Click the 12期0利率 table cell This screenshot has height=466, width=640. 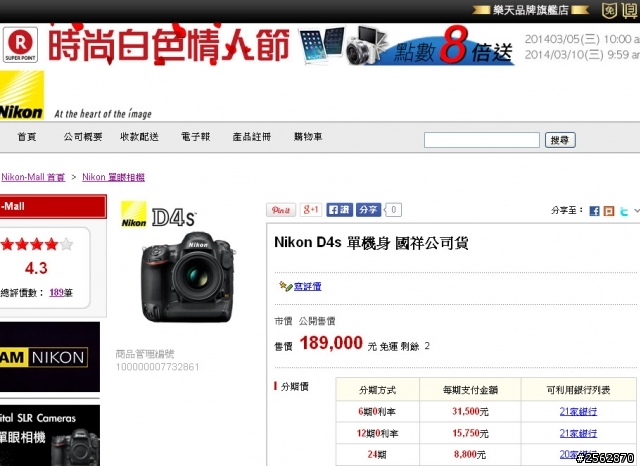pos(378,433)
